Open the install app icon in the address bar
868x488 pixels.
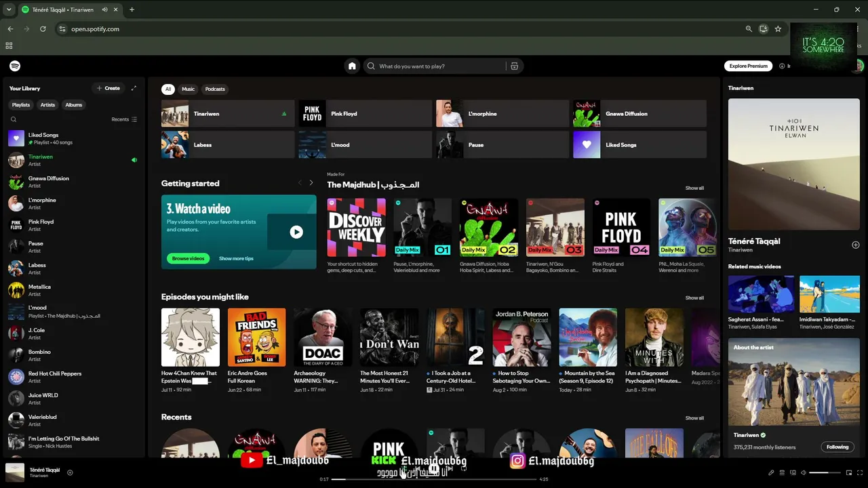tap(764, 29)
